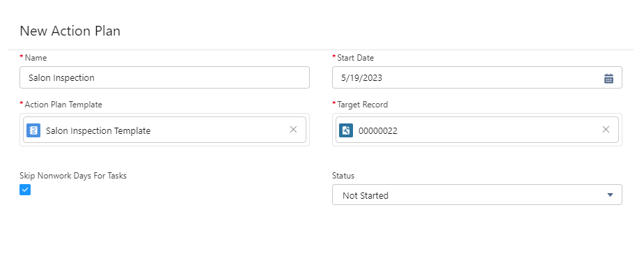
Task: Open the Status combo box showing Not Started
Action: [477, 195]
